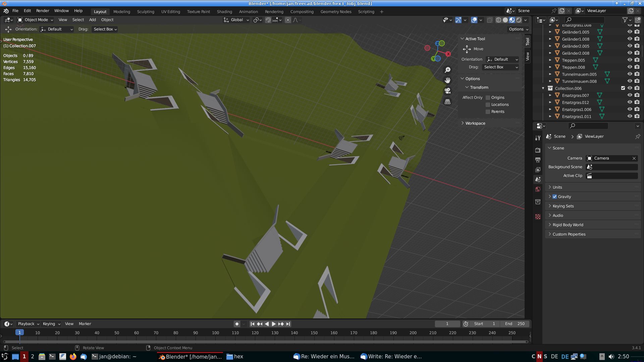This screenshot has height=362, width=644.
Task: Uncheck the Gravity checkbox
Action: [x=554, y=197]
